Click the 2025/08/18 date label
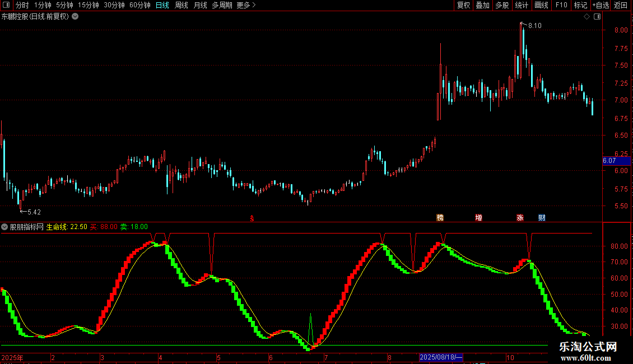This screenshot has width=633, height=364. (x=441, y=357)
